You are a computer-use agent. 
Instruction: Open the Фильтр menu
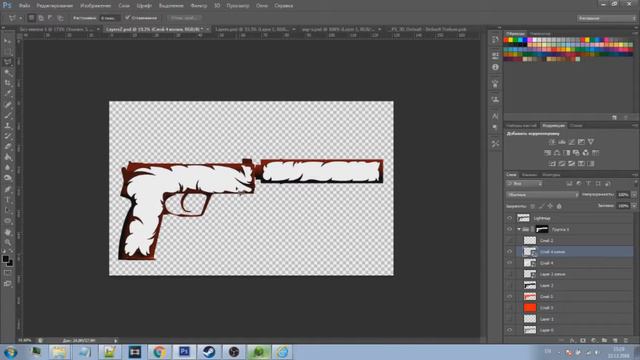[199, 6]
